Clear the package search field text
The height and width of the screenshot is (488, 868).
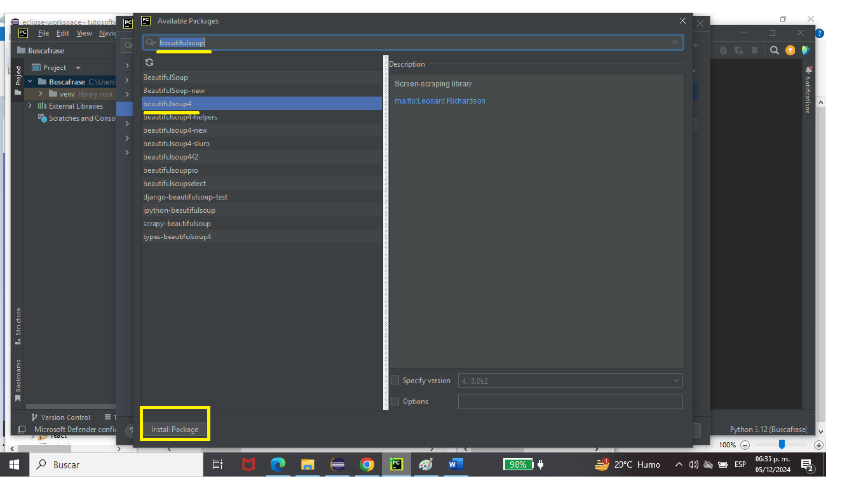[x=674, y=43]
